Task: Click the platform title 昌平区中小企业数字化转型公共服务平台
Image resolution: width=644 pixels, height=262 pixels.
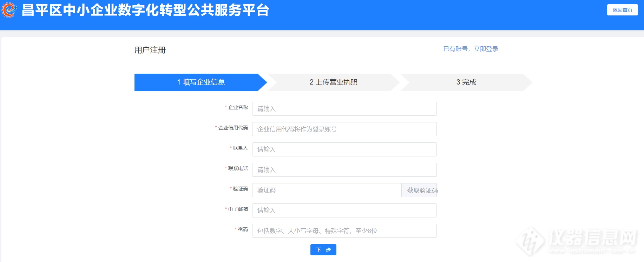Action: coord(145,10)
